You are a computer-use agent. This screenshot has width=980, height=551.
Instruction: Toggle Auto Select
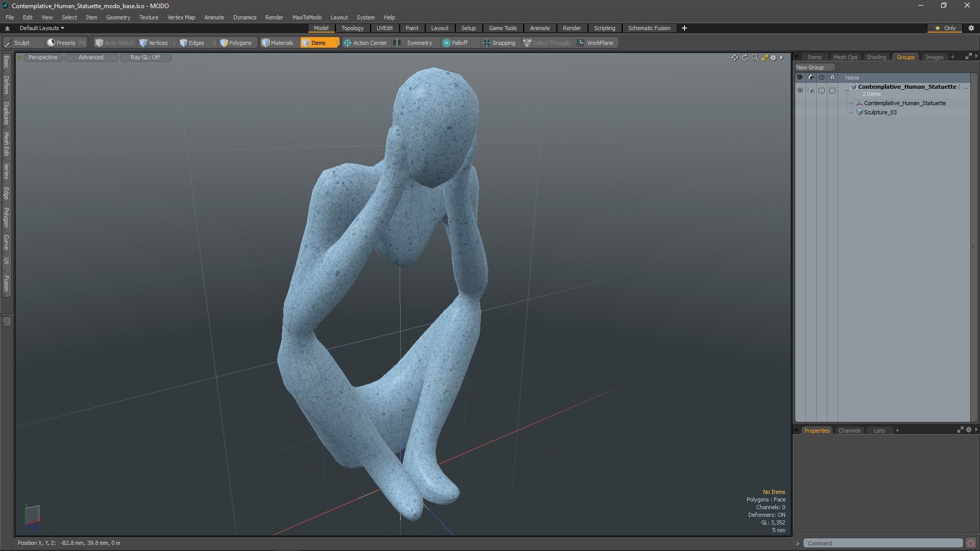114,43
